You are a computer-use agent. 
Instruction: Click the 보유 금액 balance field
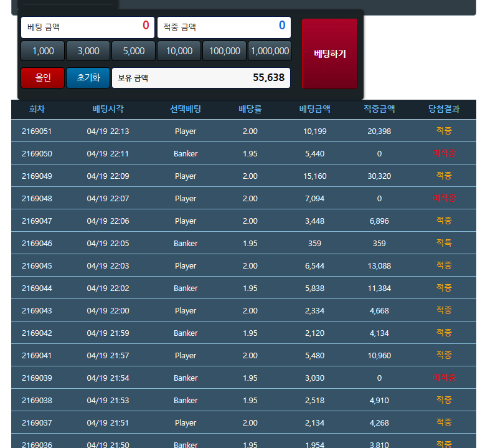(201, 78)
